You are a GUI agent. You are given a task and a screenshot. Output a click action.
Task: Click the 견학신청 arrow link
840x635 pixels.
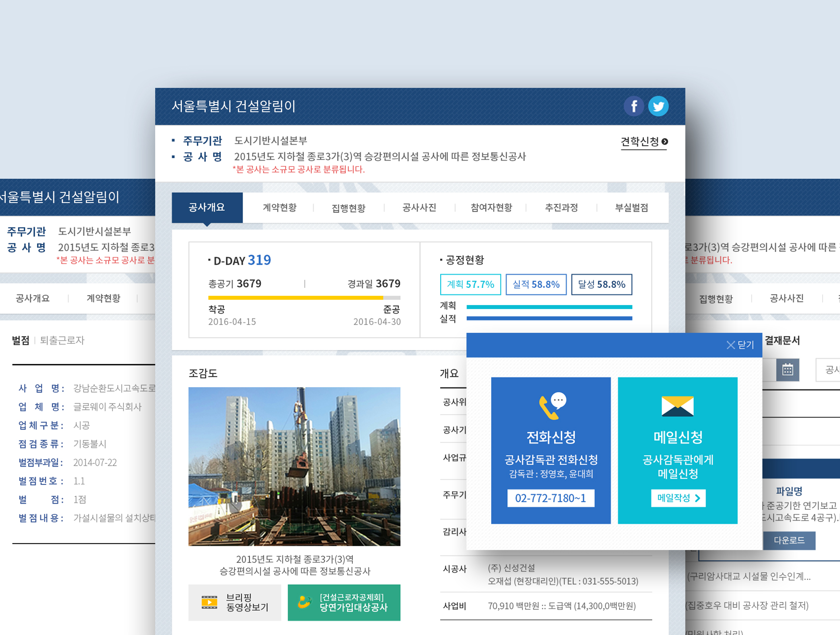tap(644, 142)
